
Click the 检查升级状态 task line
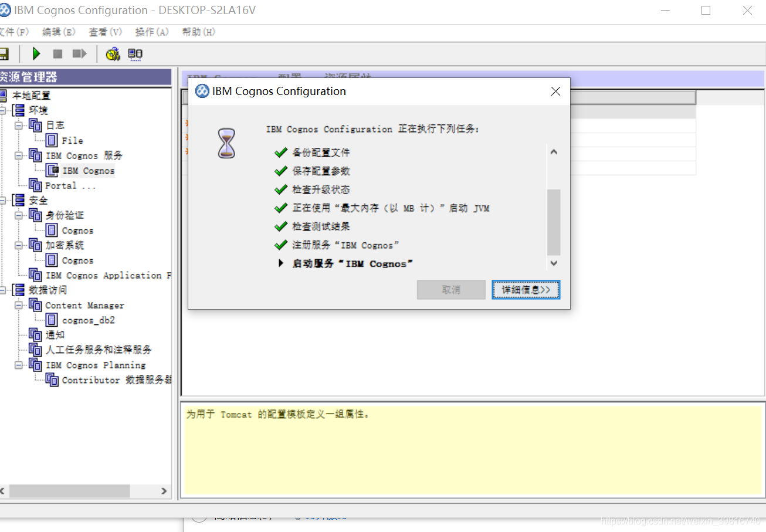pyautogui.click(x=321, y=190)
